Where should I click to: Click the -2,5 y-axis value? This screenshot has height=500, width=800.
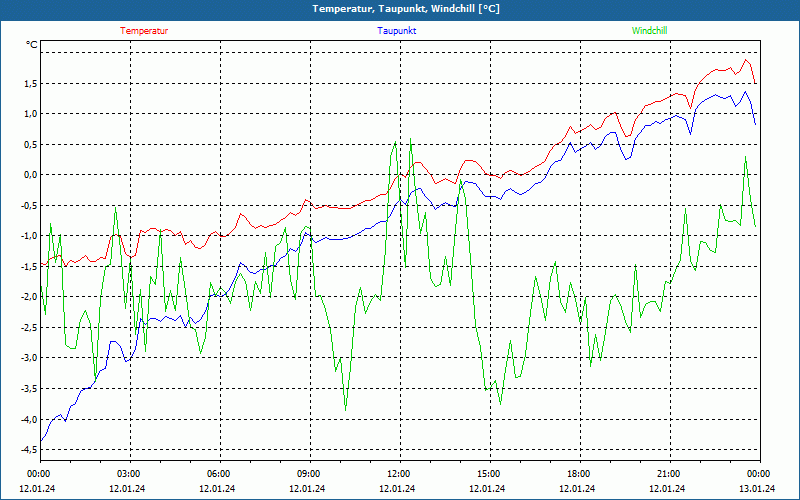pyautogui.click(x=30, y=328)
